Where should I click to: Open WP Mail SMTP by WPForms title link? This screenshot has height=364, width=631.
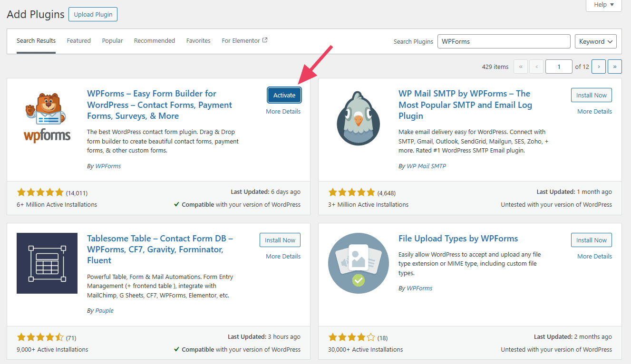[x=465, y=105]
